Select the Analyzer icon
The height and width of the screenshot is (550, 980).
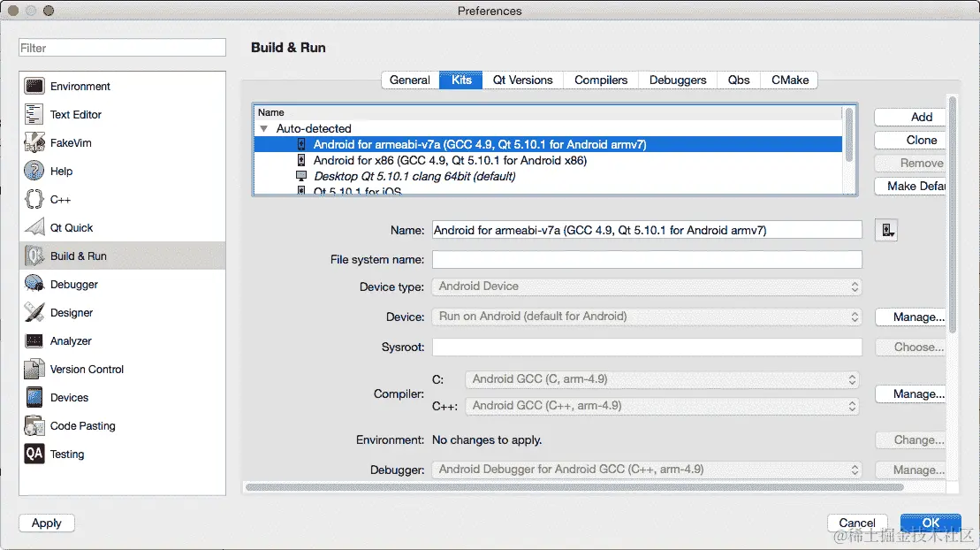pyautogui.click(x=34, y=340)
